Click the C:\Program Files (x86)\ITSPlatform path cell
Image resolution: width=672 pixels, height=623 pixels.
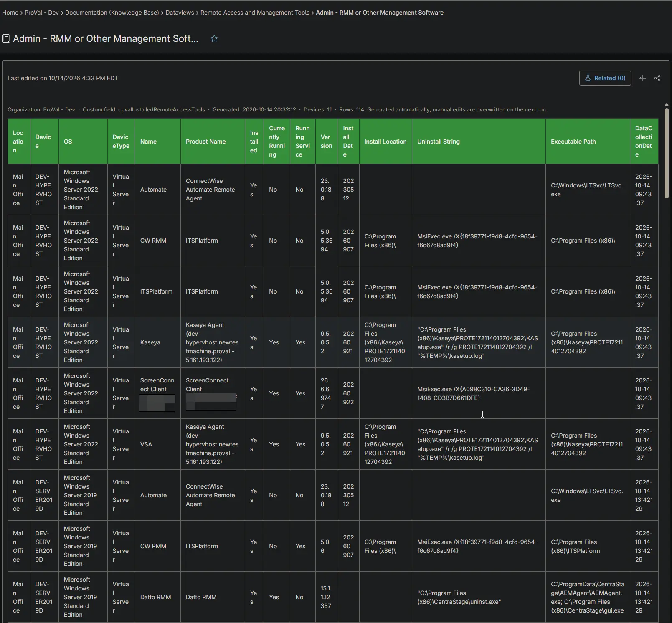pos(588,546)
